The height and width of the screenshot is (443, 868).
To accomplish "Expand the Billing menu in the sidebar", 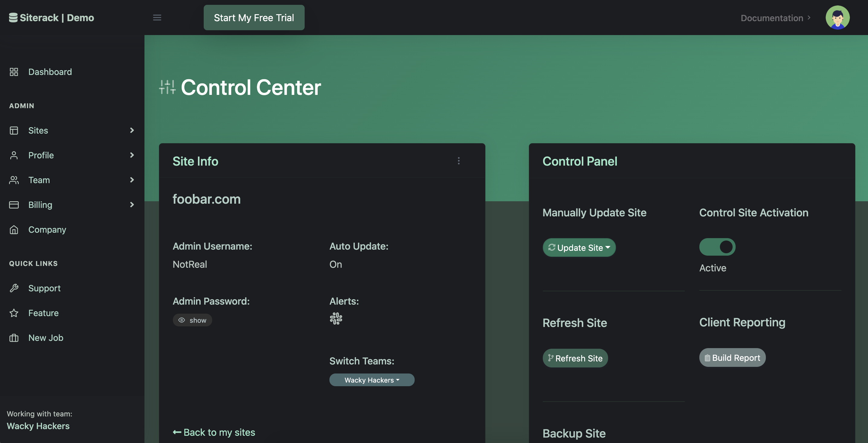I will pos(40,205).
